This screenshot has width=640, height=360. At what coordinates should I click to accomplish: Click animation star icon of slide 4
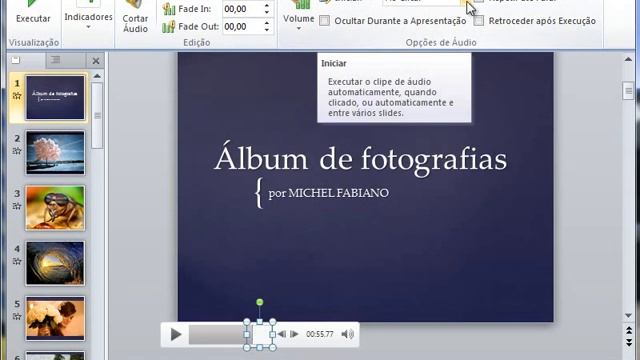pos(17,261)
